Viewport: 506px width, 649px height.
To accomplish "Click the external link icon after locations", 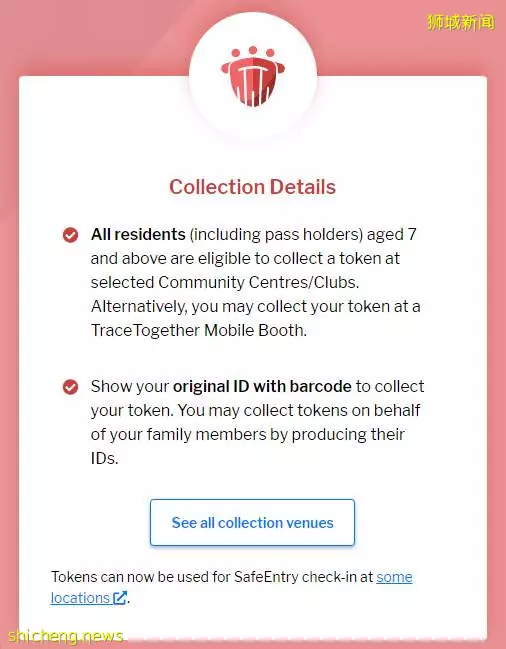I will pyautogui.click(x=120, y=598).
